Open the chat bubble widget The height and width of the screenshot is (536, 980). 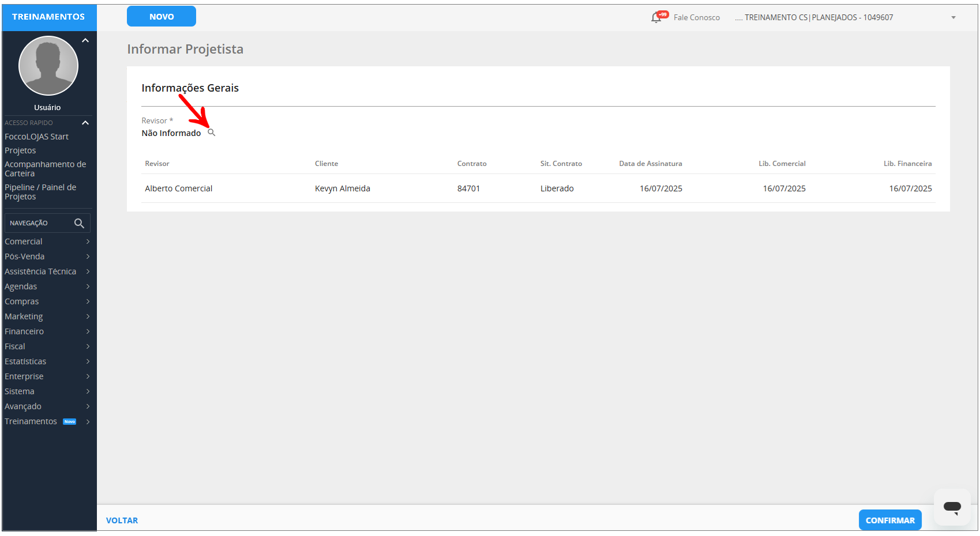(952, 507)
